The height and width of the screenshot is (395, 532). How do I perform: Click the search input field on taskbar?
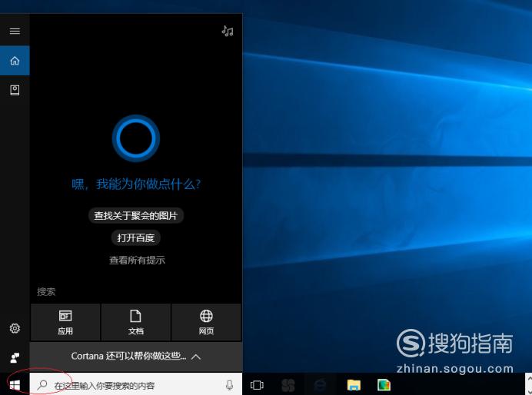pos(136,385)
